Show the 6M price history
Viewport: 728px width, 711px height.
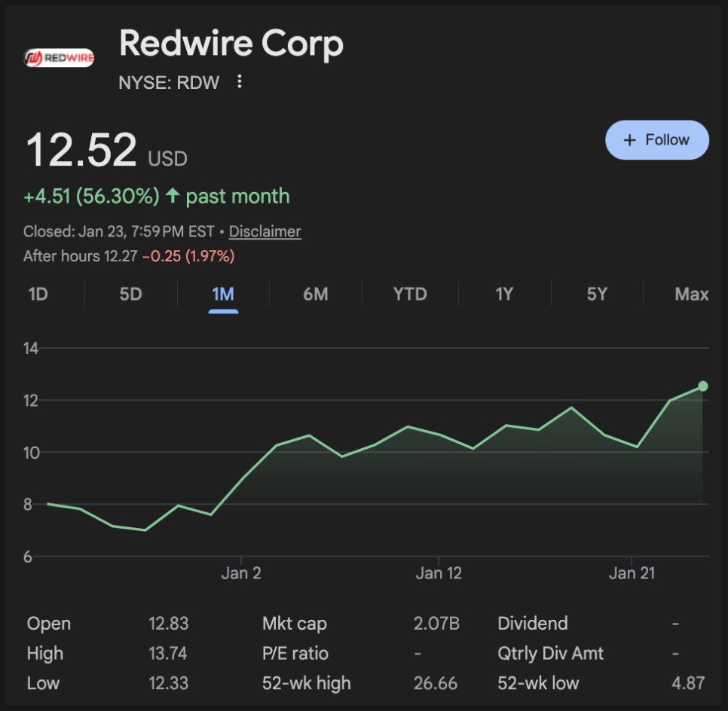[x=315, y=294]
